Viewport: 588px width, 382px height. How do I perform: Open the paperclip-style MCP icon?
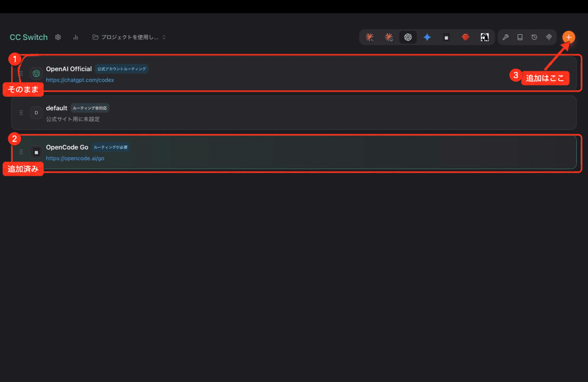point(549,37)
